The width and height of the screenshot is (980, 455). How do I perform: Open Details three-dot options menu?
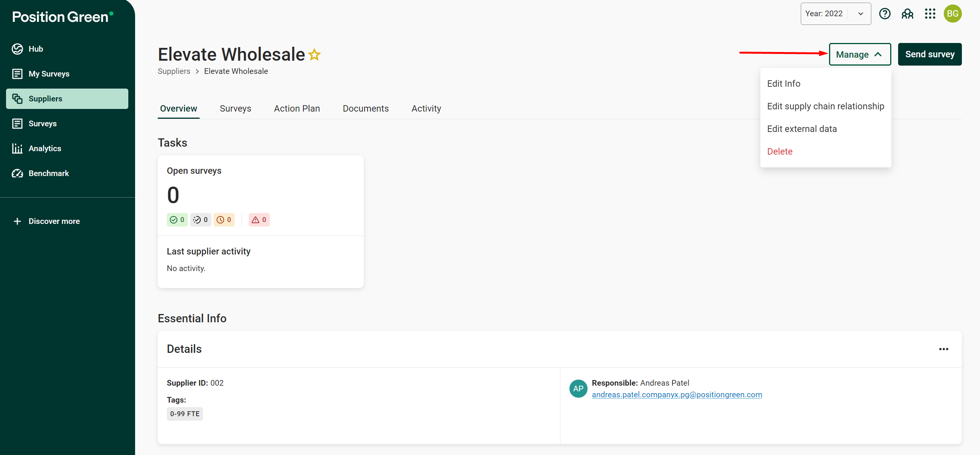click(x=943, y=349)
